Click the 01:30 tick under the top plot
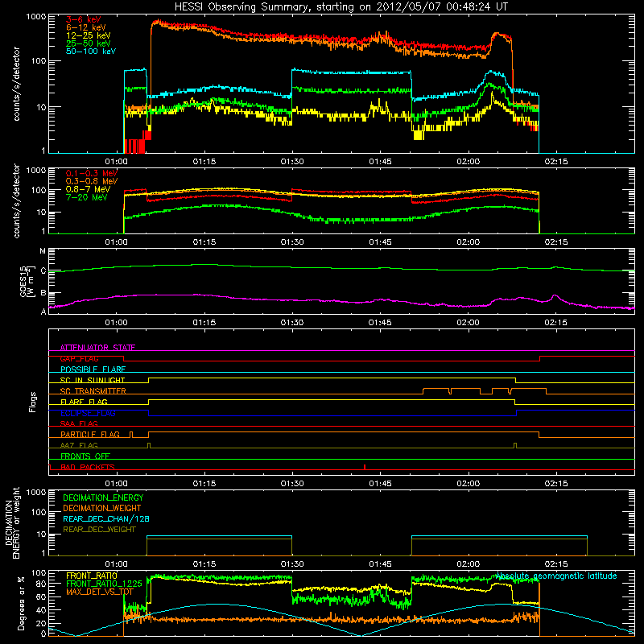Screen dimensions: 644x644 (x=292, y=162)
